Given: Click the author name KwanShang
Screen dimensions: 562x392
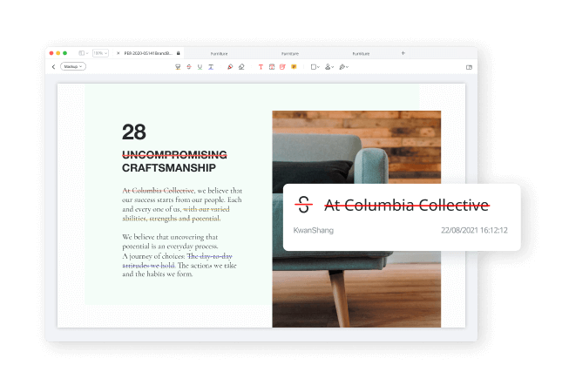Looking at the screenshot, I should point(314,230).
